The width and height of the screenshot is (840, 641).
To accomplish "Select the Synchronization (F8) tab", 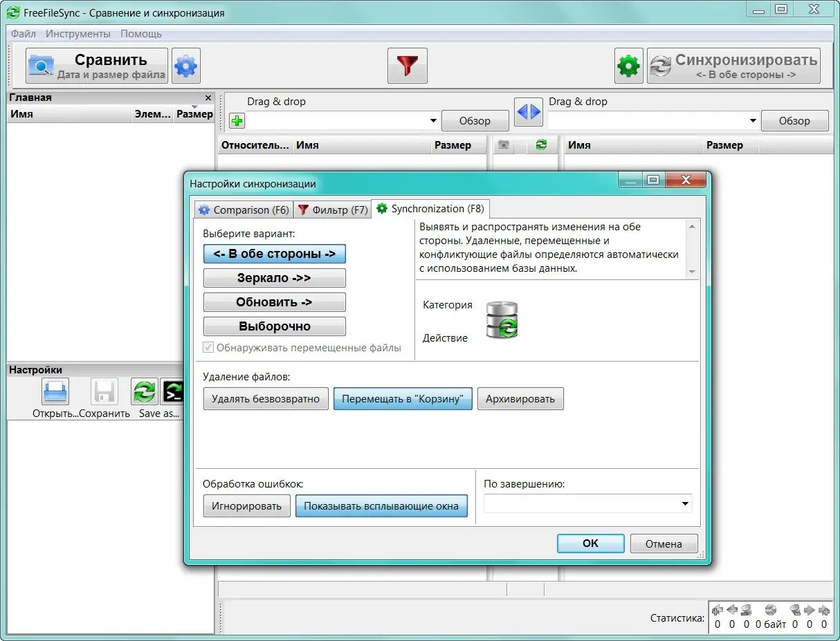I will pos(430,208).
